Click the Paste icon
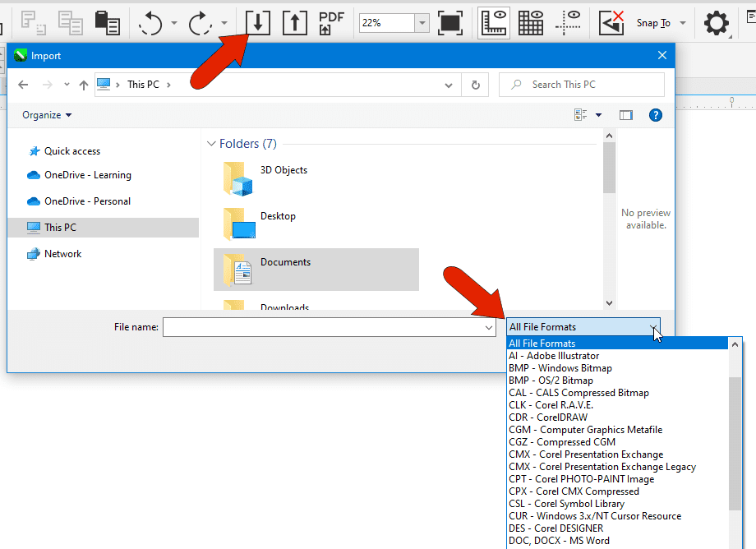Screen dimensions: 756x549 point(108,22)
